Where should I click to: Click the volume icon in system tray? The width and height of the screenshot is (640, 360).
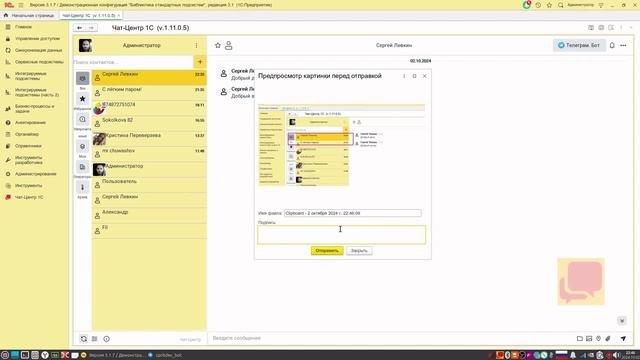click(616, 355)
